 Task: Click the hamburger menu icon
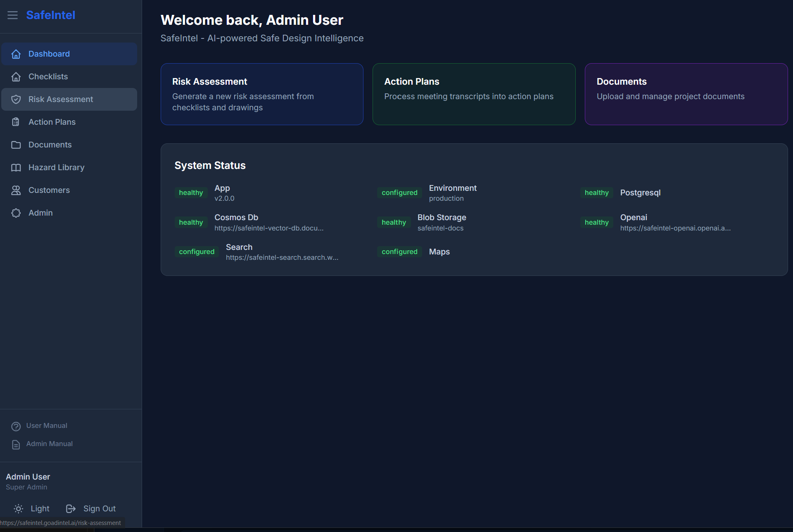pos(12,15)
